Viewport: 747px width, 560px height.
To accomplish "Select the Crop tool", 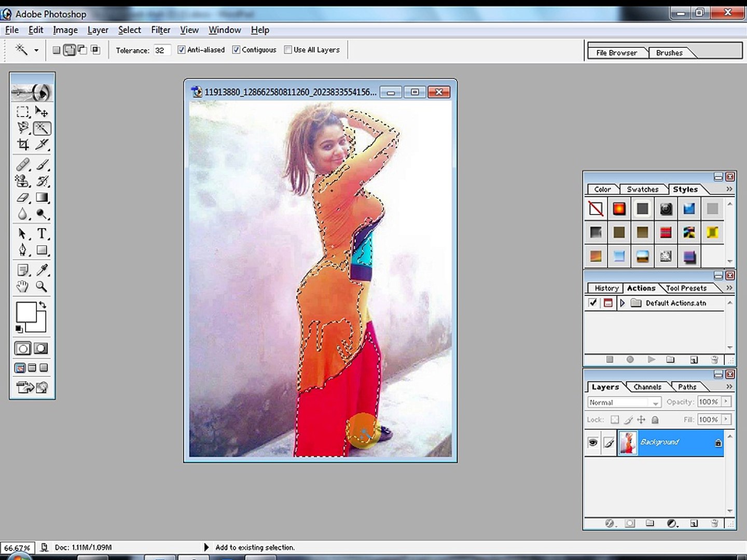I will tap(23, 145).
